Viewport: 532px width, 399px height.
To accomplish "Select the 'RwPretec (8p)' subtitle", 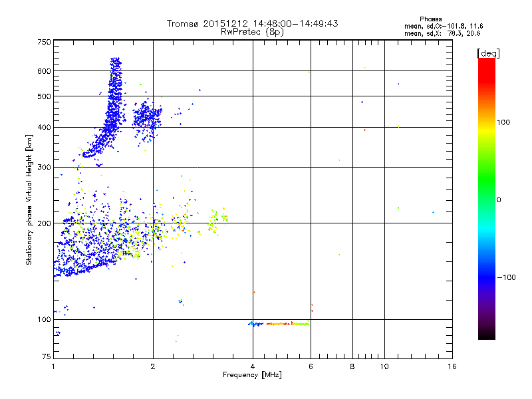I will click(x=252, y=32).
